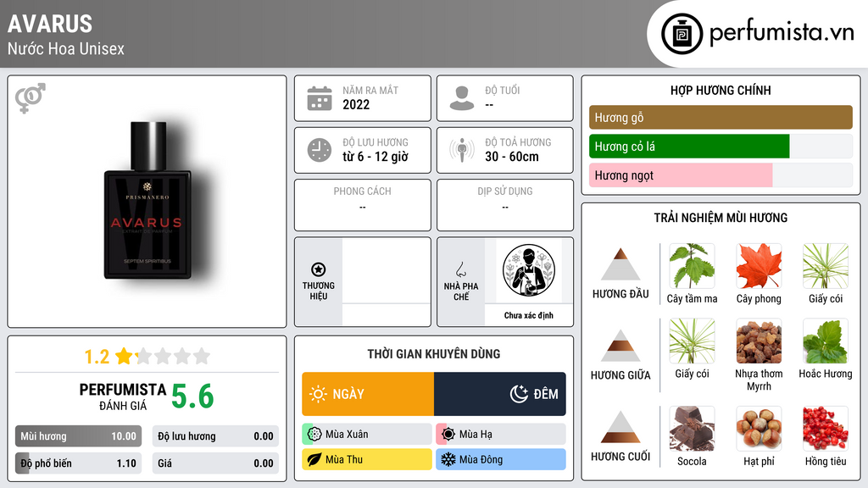Click the green Hương cỏ lá accord bar
The width and height of the screenshot is (868, 488).
(689, 147)
